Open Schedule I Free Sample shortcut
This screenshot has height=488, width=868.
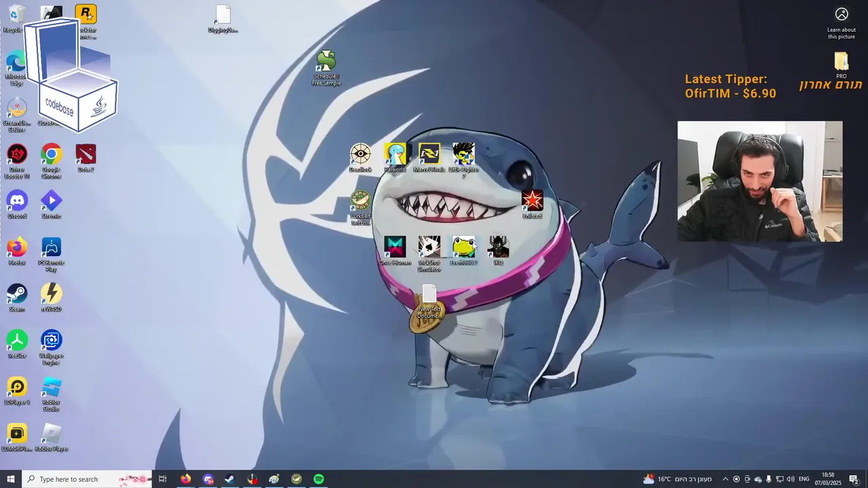326,68
